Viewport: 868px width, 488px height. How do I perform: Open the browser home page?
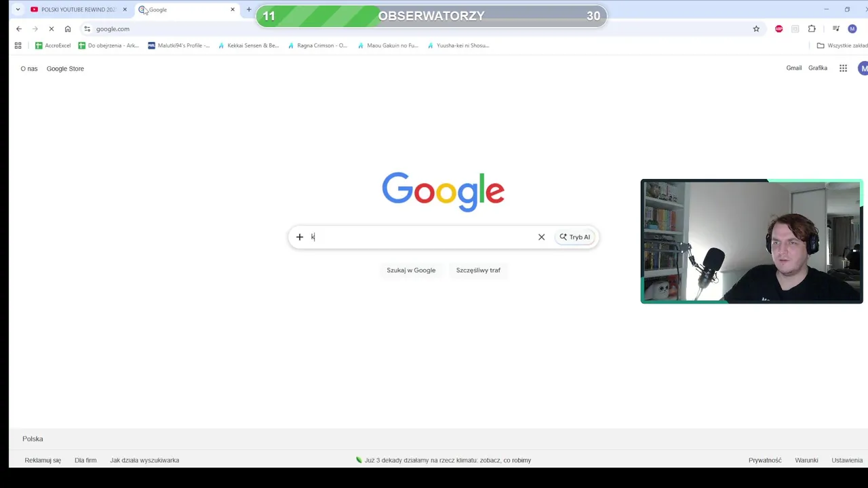coord(68,28)
